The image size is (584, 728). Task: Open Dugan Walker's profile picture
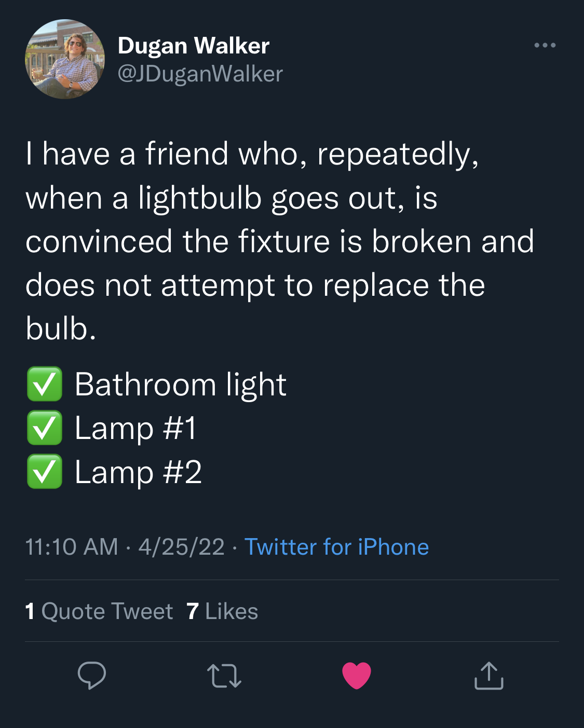pos(65,59)
